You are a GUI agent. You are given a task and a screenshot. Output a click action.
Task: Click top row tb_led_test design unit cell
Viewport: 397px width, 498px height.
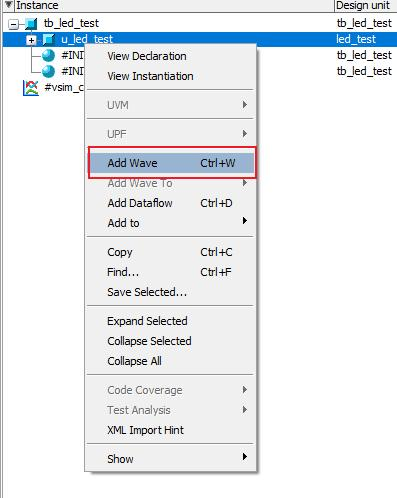tap(364, 23)
